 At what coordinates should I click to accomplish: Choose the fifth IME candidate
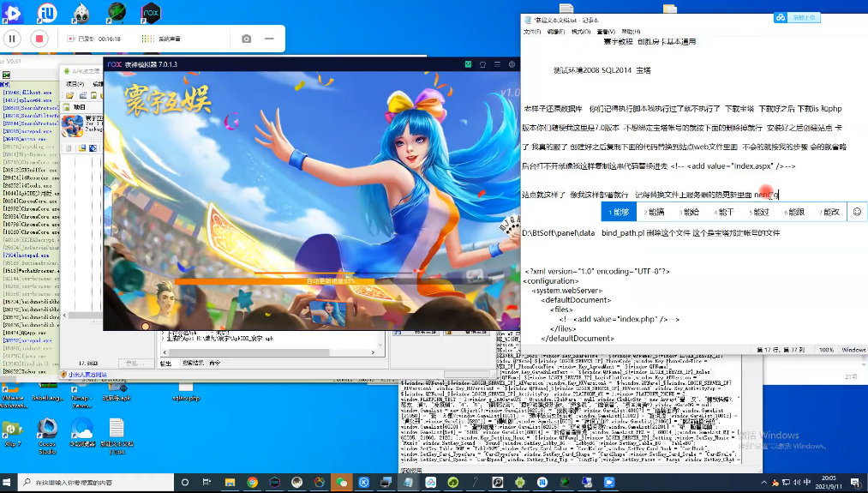tap(759, 212)
